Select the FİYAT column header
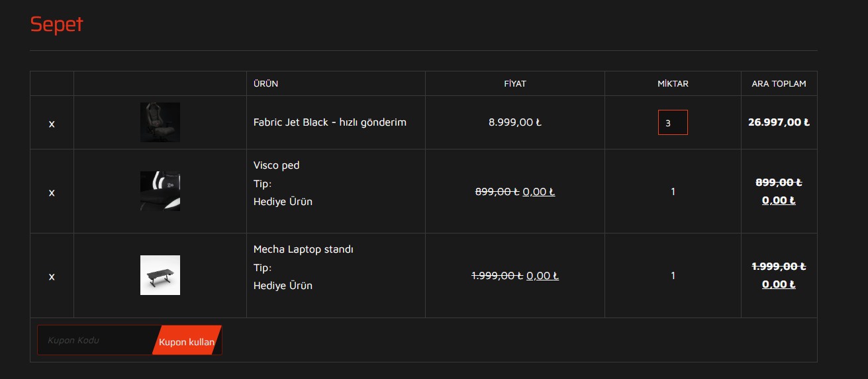The width and height of the screenshot is (868, 379). click(515, 84)
